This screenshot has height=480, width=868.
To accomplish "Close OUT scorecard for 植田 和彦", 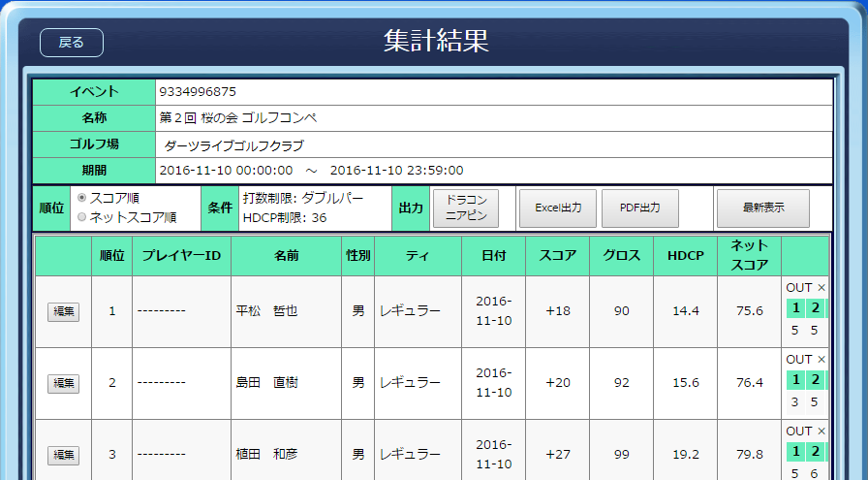I will coord(821,432).
